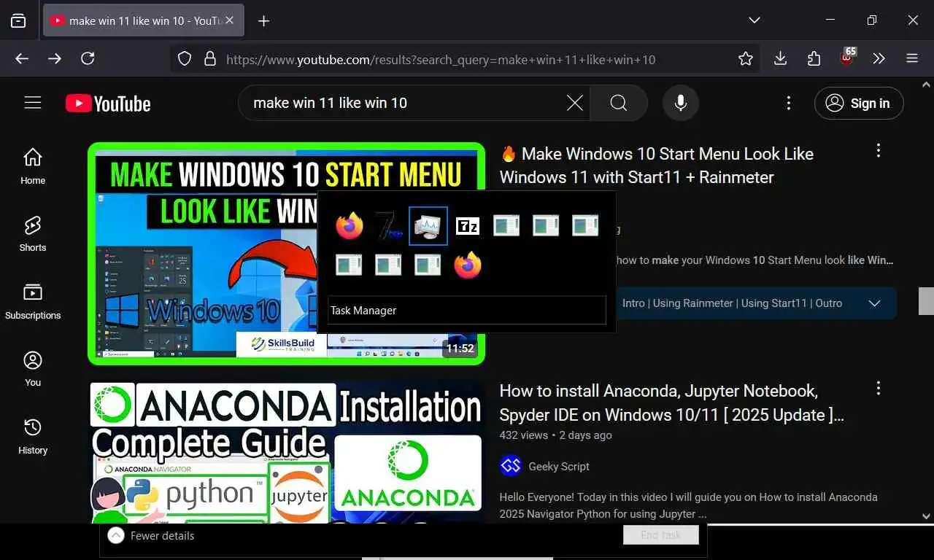Open YouTube settings three-dot menu
Image resolution: width=934 pixels, height=560 pixels.
coord(788,103)
